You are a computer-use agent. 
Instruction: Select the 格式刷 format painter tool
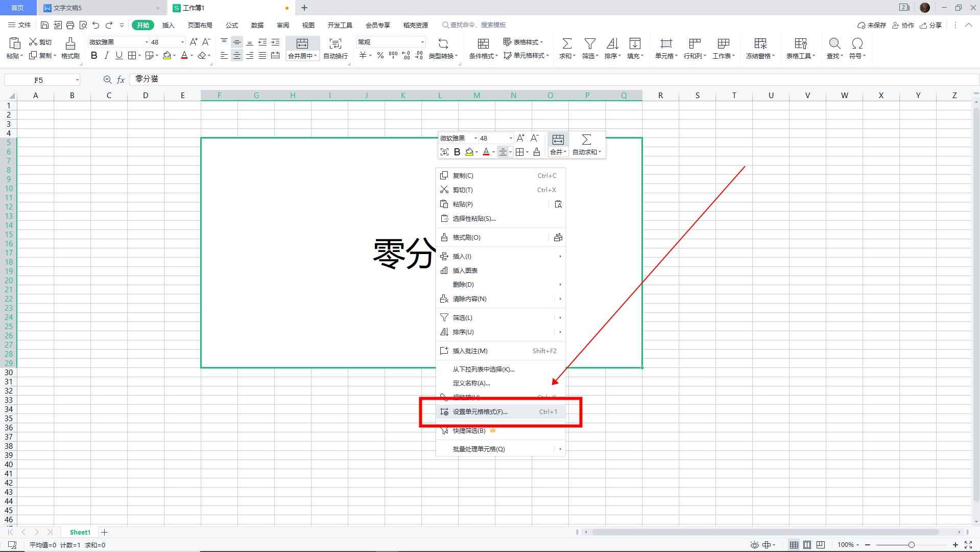(x=70, y=49)
